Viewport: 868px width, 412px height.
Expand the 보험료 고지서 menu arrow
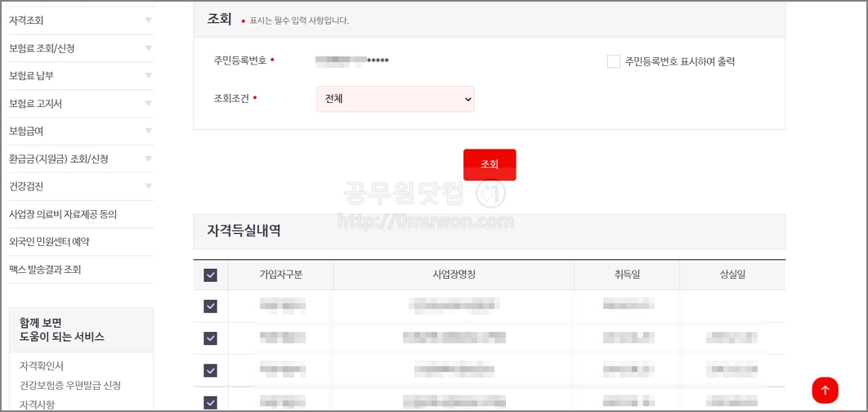(149, 104)
